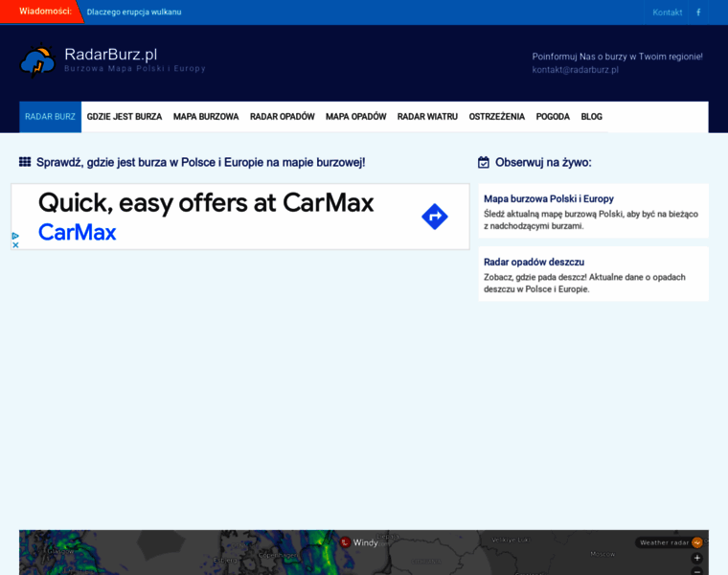
Task: Click the blue CarMax advertiser name
Action: pos(77,232)
